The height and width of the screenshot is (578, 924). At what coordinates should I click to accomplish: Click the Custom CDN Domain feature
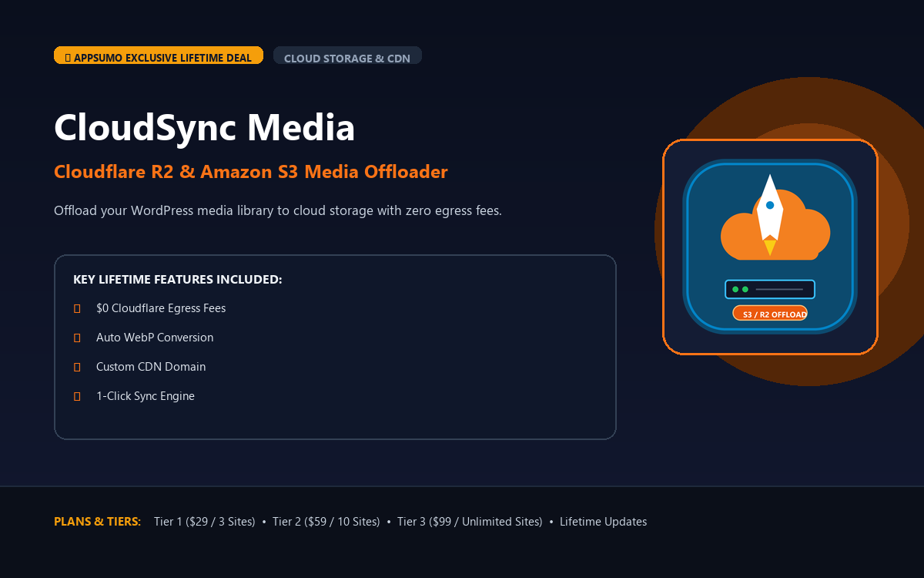[x=151, y=367]
